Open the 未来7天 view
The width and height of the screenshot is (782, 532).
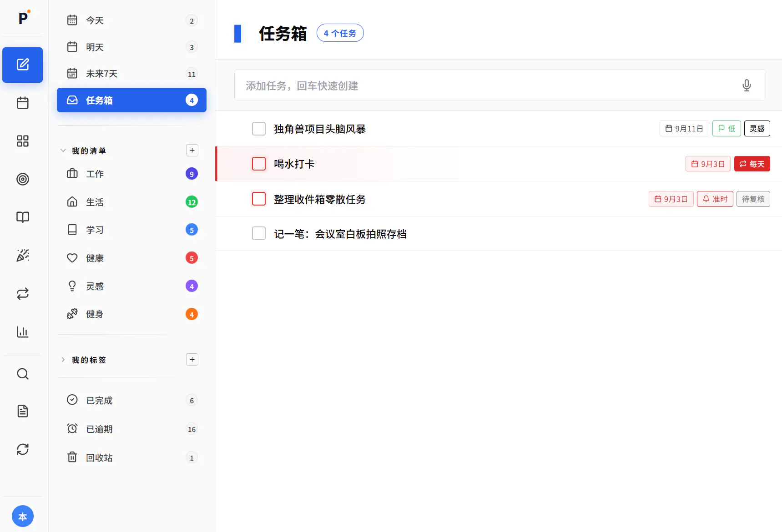[x=132, y=74]
